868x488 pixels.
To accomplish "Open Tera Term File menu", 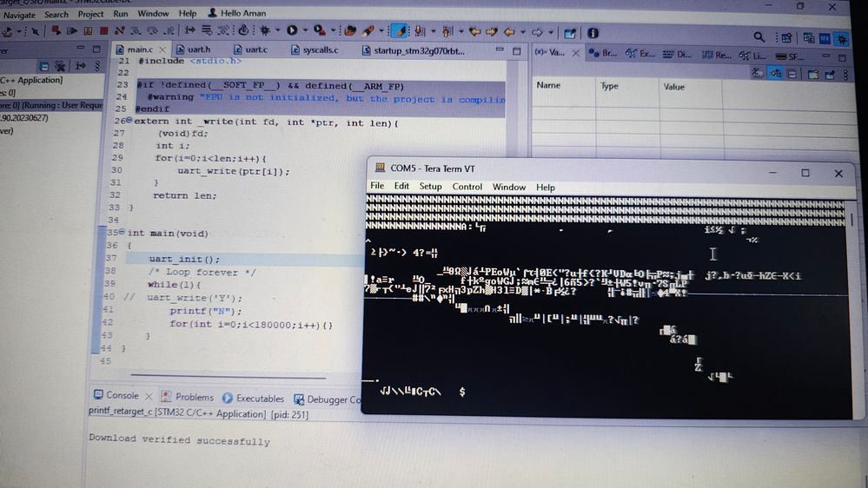I will point(377,185).
